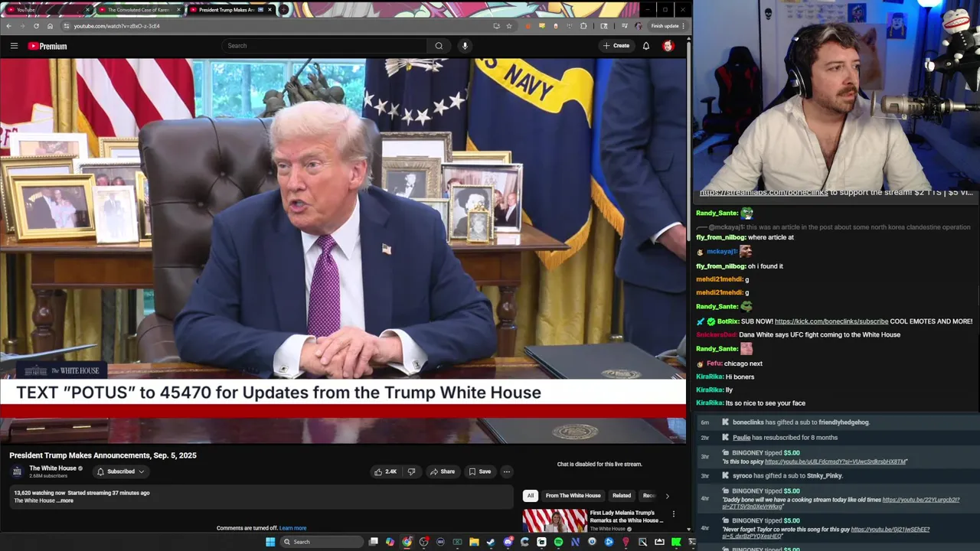980x551 pixels.
Task: Open File Explorer from taskbar
Action: point(474,542)
